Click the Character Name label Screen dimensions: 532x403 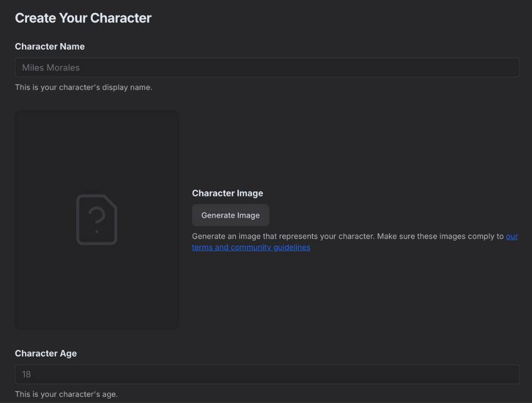(50, 46)
